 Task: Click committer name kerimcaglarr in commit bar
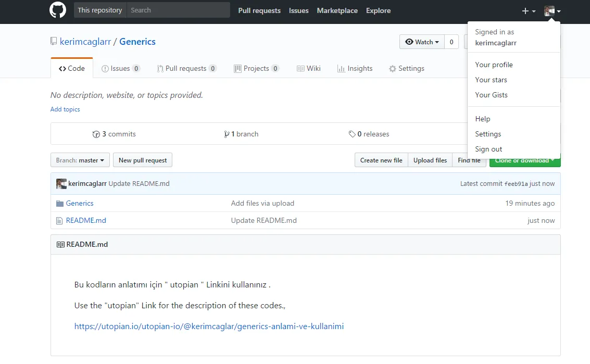point(87,184)
